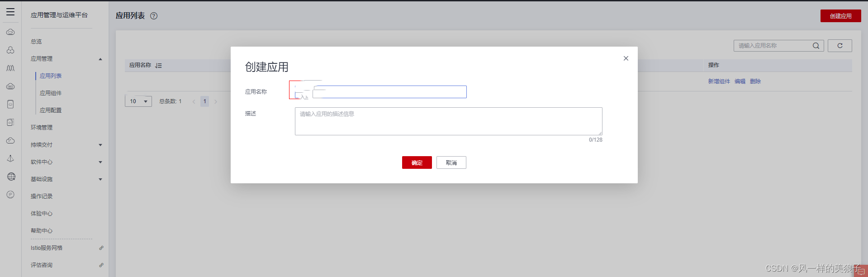This screenshot has width=868, height=277.
Task: Select 应用列表 in sidebar
Action: 51,76
